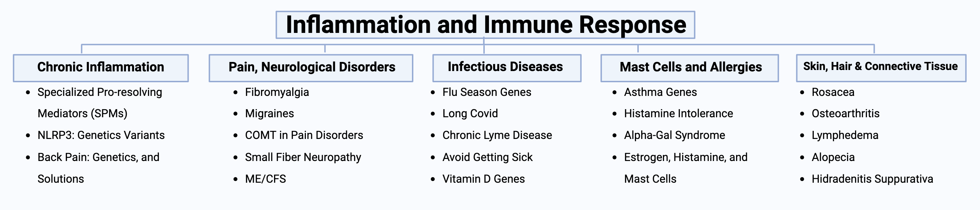
Task: Select the Migraines link
Action: coord(269,113)
